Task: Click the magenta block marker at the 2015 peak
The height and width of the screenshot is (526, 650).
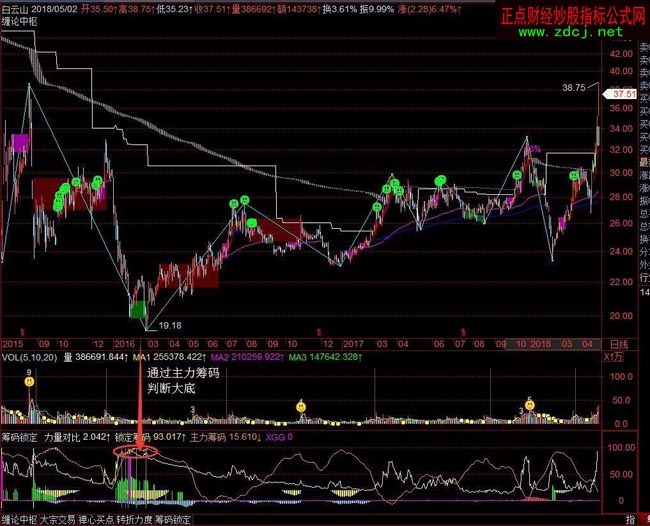Action: (x=19, y=142)
